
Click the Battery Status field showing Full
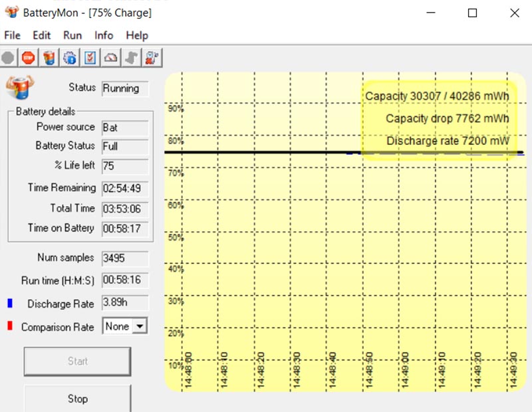coord(125,146)
